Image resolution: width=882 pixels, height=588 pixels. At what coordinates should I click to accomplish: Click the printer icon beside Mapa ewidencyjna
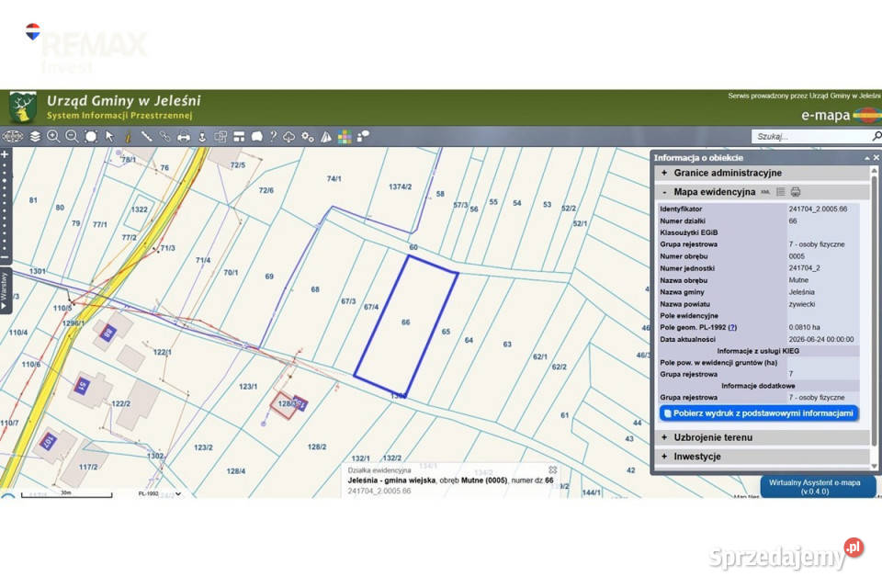[796, 192]
